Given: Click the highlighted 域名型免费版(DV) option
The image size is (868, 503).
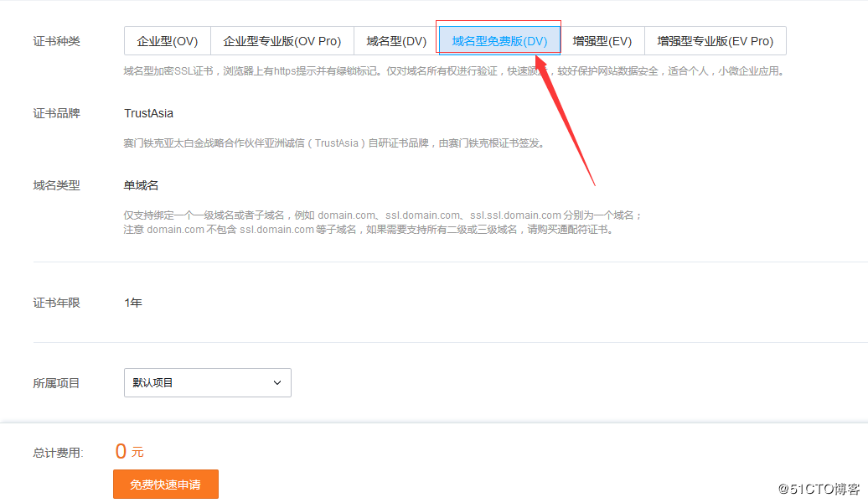Looking at the screenshot, I should [499, 39].
